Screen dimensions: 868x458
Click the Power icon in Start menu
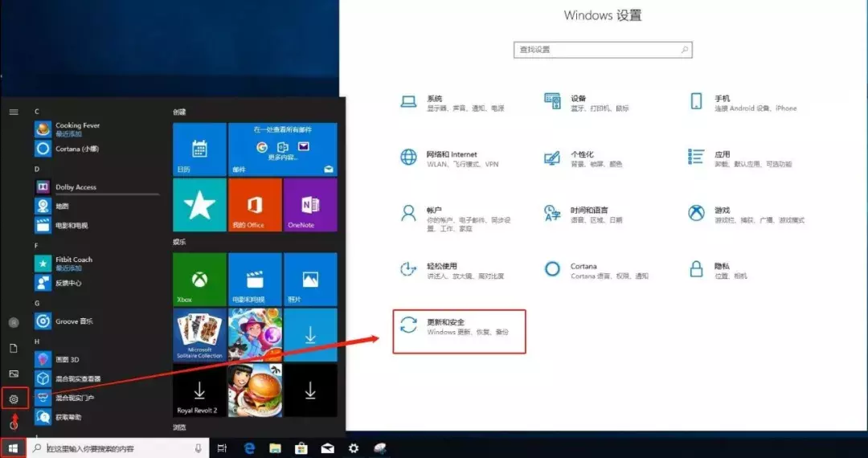[x=14, y=424]
